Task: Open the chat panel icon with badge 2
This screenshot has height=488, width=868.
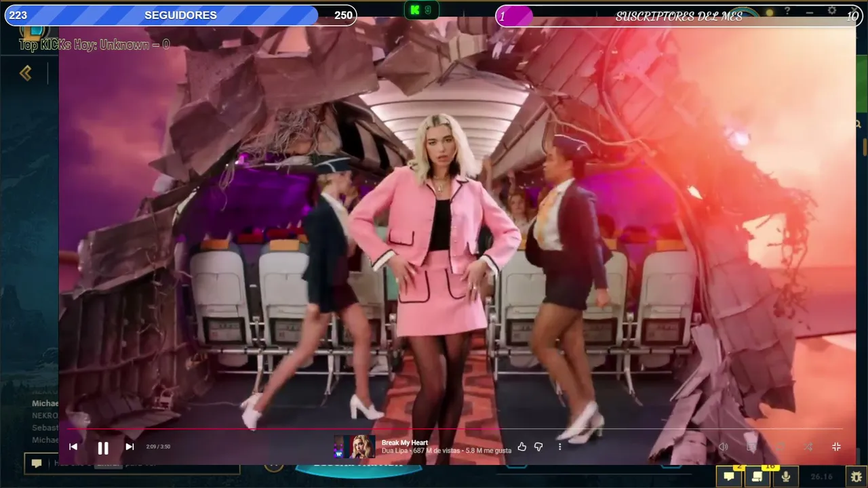Action: coord(729,476)
